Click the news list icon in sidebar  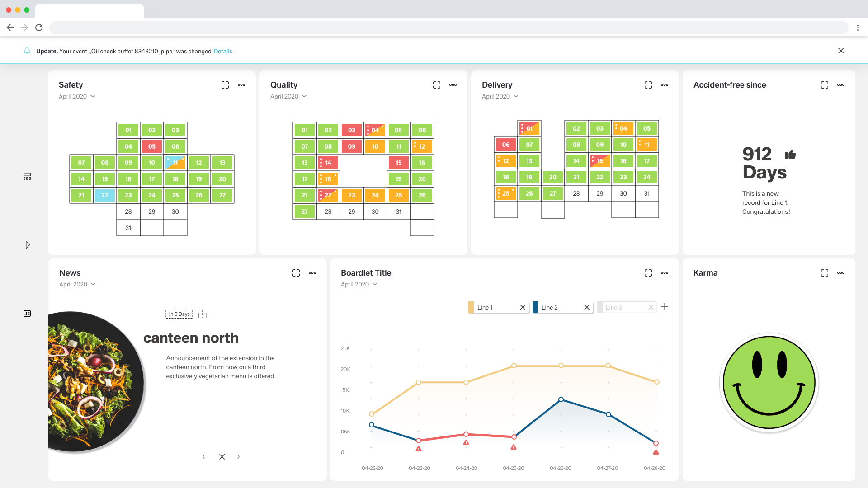pos(27,314)
